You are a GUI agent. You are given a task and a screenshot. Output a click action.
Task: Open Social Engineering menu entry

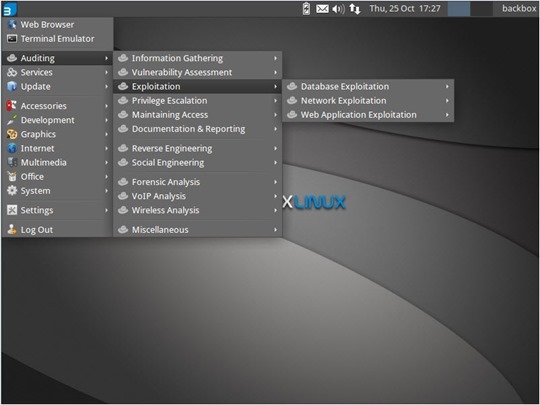[x=198, y=162]
